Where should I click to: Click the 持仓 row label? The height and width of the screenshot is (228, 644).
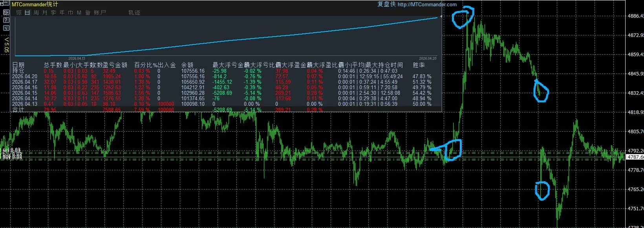point(18,71)
